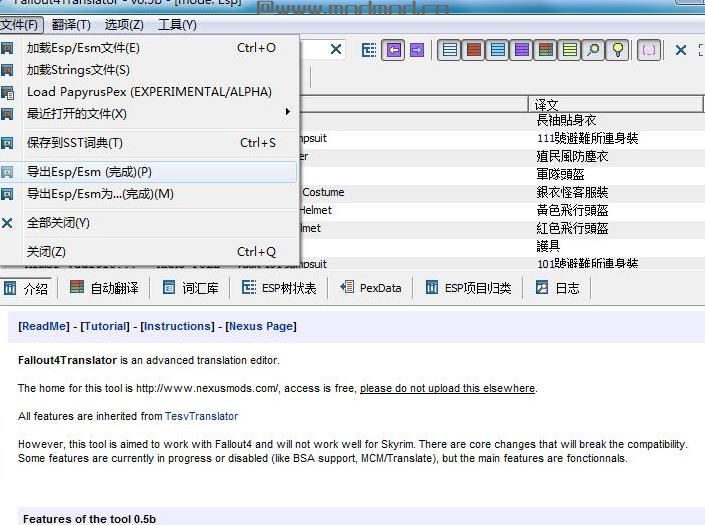Toggle the purple list filter button
Viewport: 705px width, 525px height.
pyautogui.click(x=522, y=50)
